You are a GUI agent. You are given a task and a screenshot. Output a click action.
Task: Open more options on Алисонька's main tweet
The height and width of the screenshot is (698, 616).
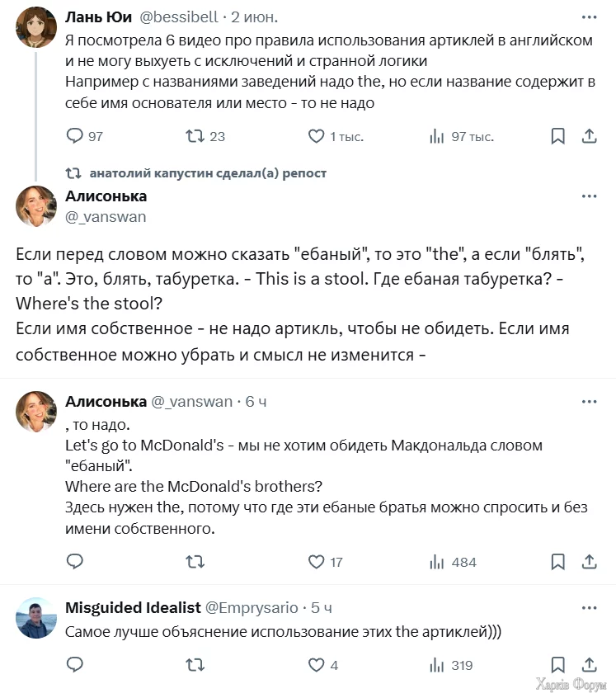click(589, 196)
